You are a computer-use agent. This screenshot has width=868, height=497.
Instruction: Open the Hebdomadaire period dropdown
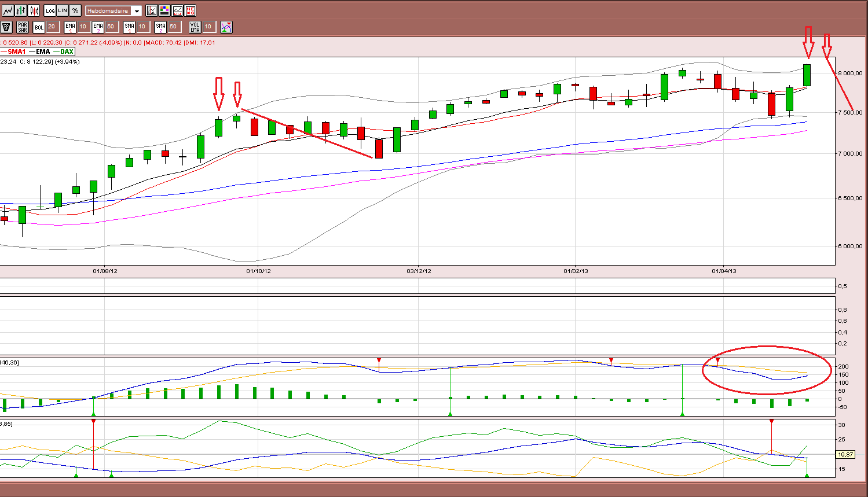pos(113,11)
